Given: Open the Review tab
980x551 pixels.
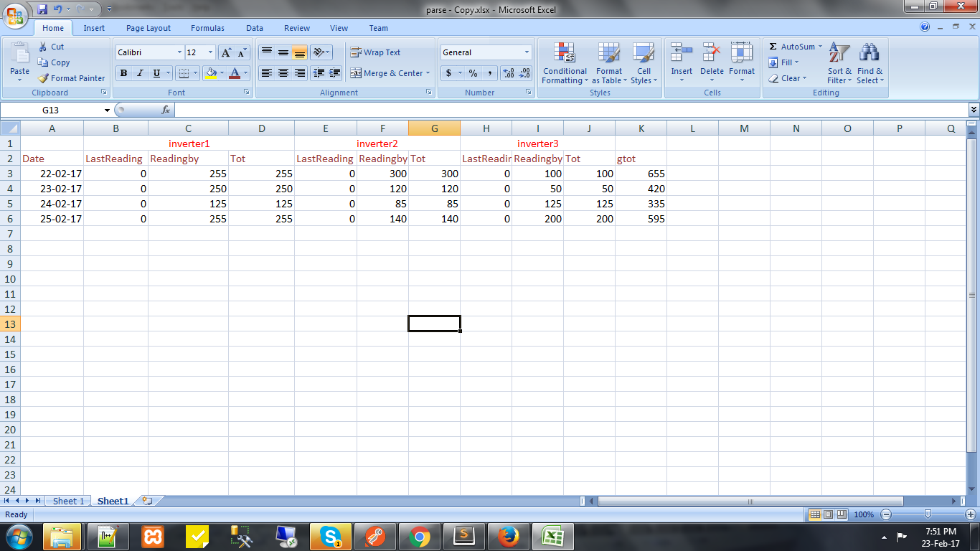Looking at the screenshot, I should tap(297, 28).
